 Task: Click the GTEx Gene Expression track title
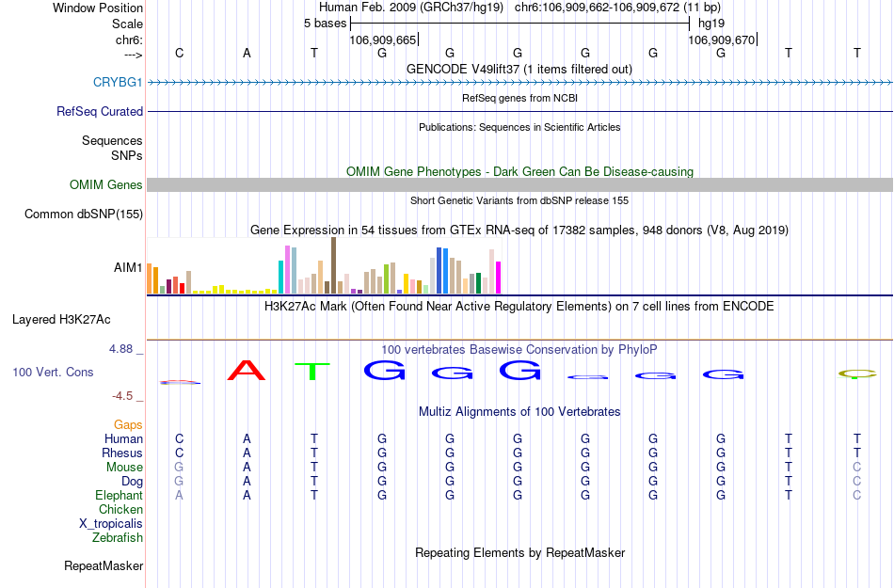(519, 230)
